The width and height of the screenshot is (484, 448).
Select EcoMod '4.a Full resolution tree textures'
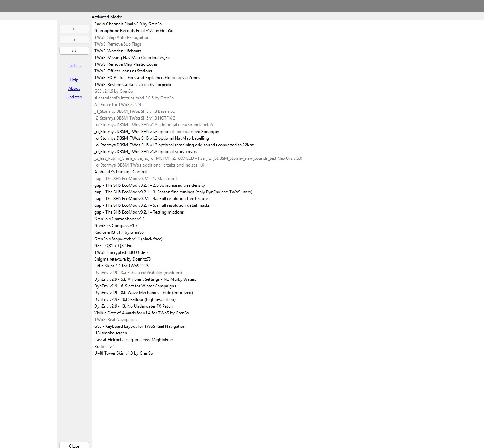click(152, 199)
